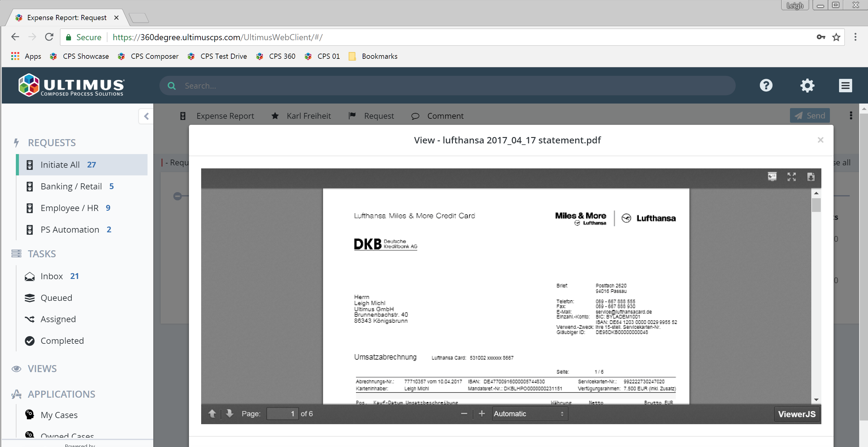
Task: Download the PDF with the download icon
Action: (x=811, y=177)
